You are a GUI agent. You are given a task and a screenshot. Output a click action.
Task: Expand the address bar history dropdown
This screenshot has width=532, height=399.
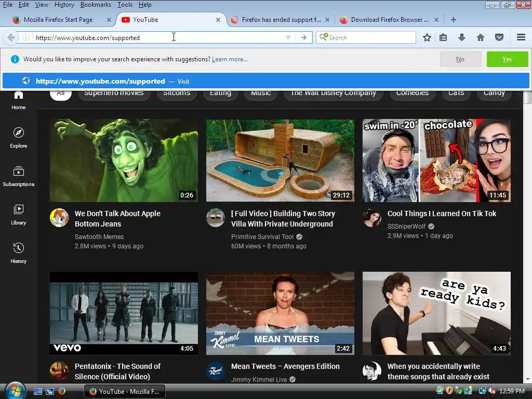[288, 37]
